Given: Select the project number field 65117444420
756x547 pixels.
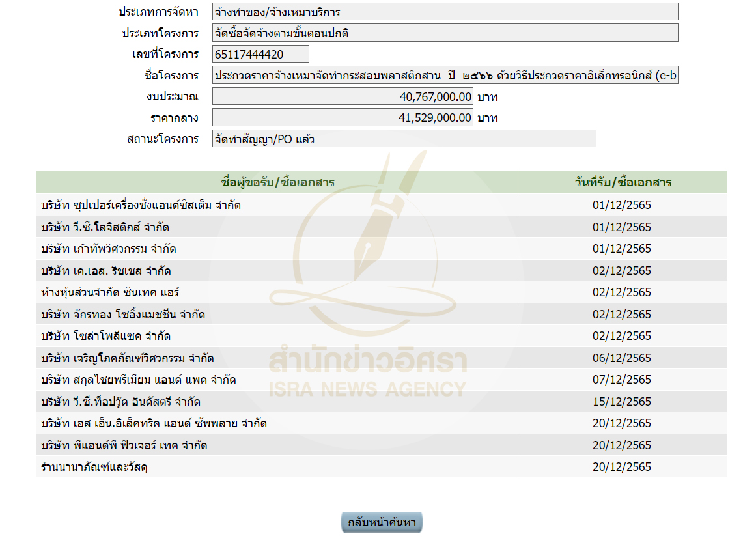Looking at the screenshot, I should click(x=260, y=54).
